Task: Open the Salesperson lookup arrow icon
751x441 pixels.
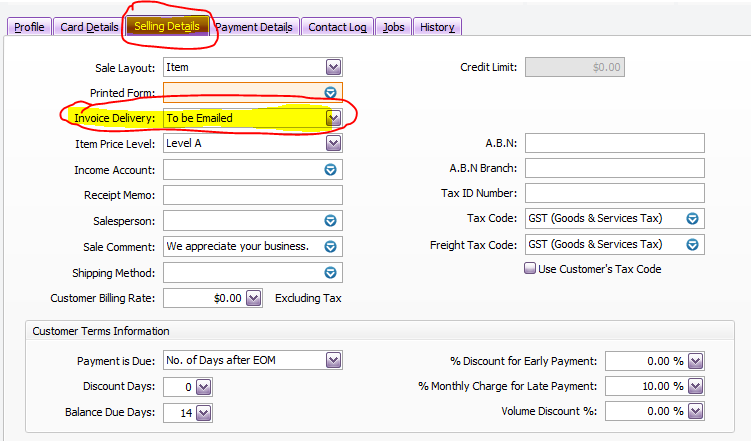Action: coord(330,221)
